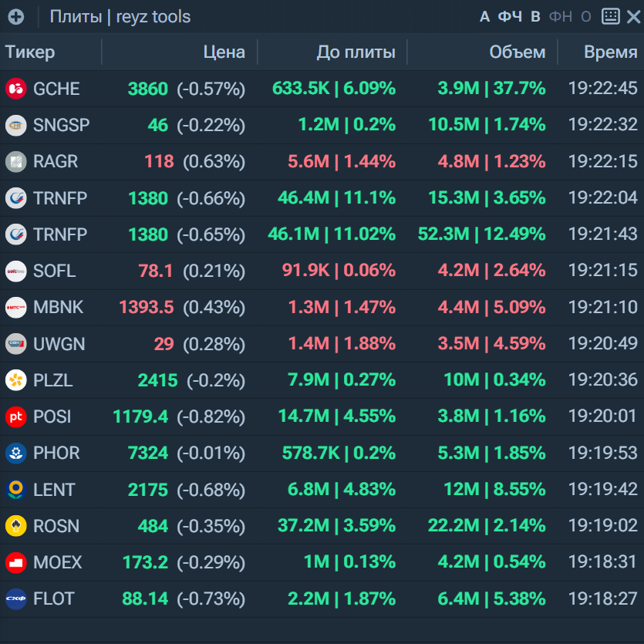Screen dimensions: 644x644
Task: Sort by Объем column header
Action: (x=518, y=52)
